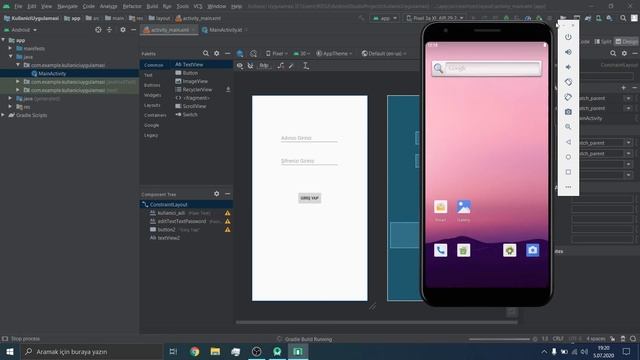Open emulator extended controls (three dots)
The height and width of the screenshot is (360, 640).
568,187
